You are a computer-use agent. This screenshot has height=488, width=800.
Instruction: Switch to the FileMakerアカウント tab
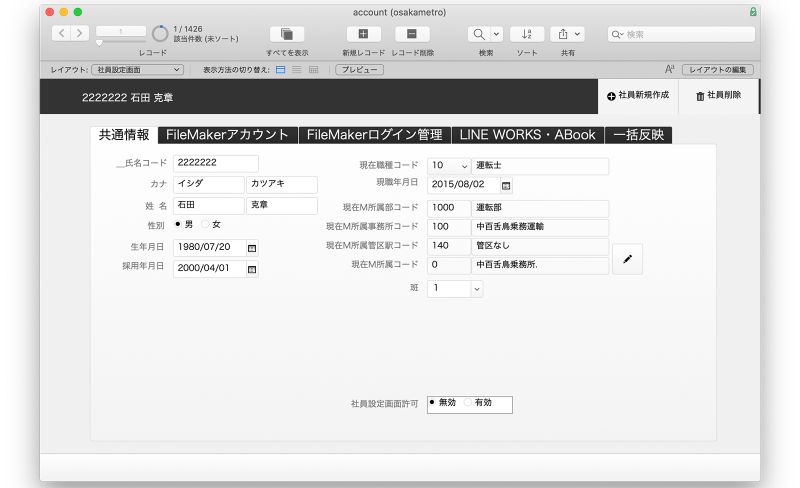228,135
